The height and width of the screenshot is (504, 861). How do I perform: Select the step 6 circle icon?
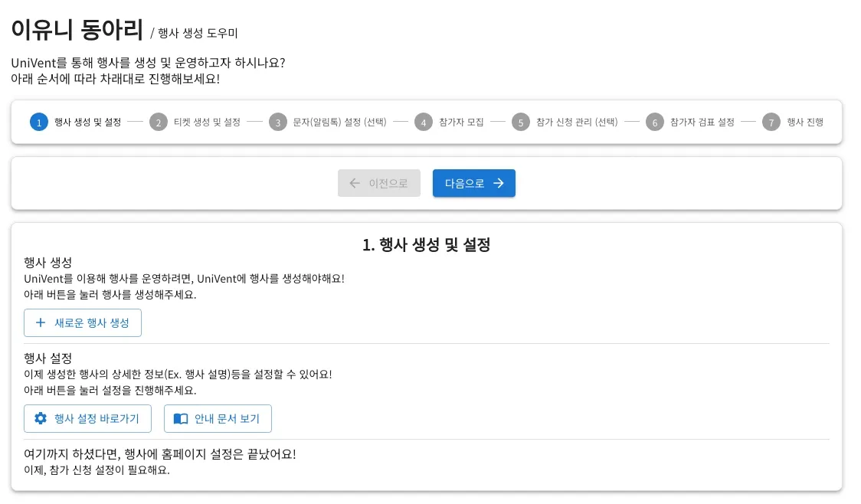tap(654, 123)
